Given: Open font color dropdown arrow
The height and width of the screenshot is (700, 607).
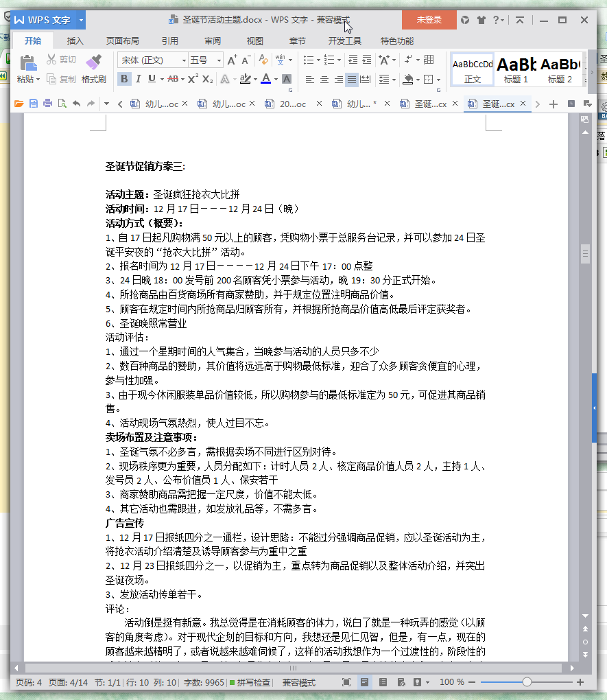Looking at the screenshot, I should pos(276,80).
